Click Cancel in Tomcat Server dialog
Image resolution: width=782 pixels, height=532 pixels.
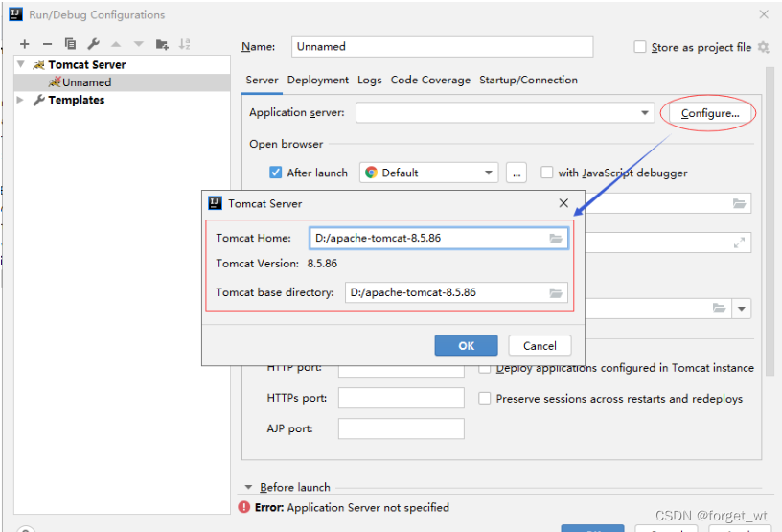(x=540, y=345)
